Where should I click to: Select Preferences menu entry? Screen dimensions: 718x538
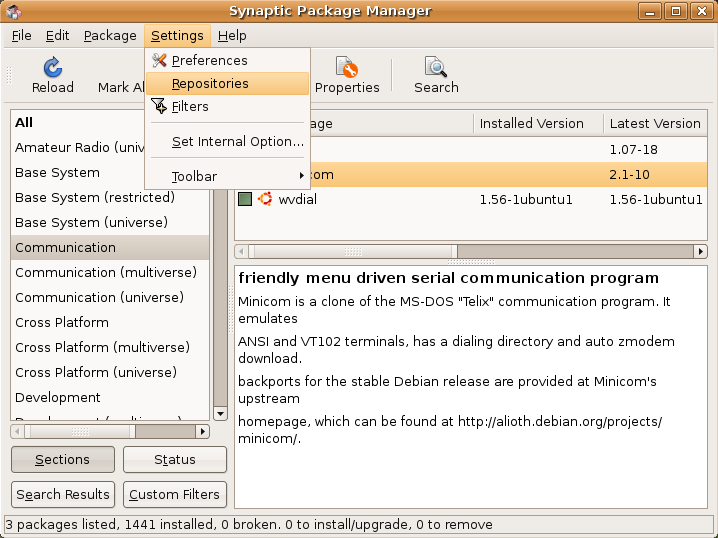[x=228, y=60]
